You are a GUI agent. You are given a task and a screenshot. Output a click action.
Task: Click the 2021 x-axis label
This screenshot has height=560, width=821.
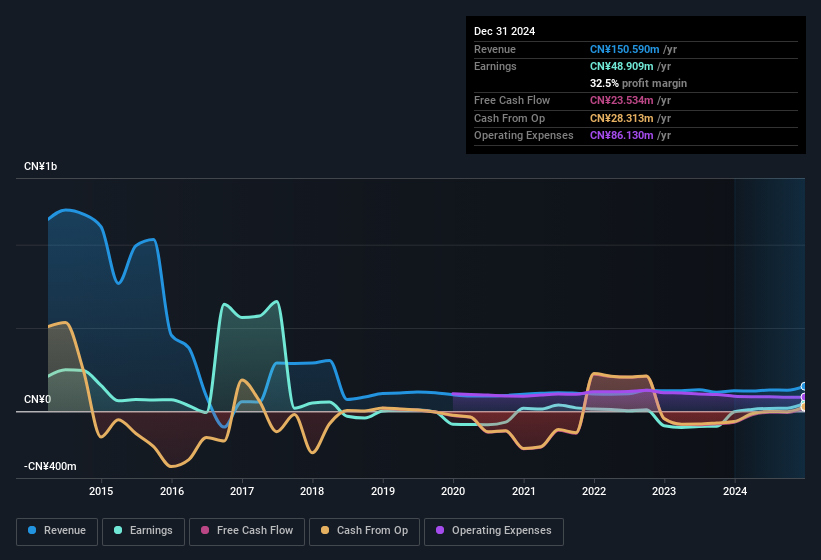(x=524, y=491)
